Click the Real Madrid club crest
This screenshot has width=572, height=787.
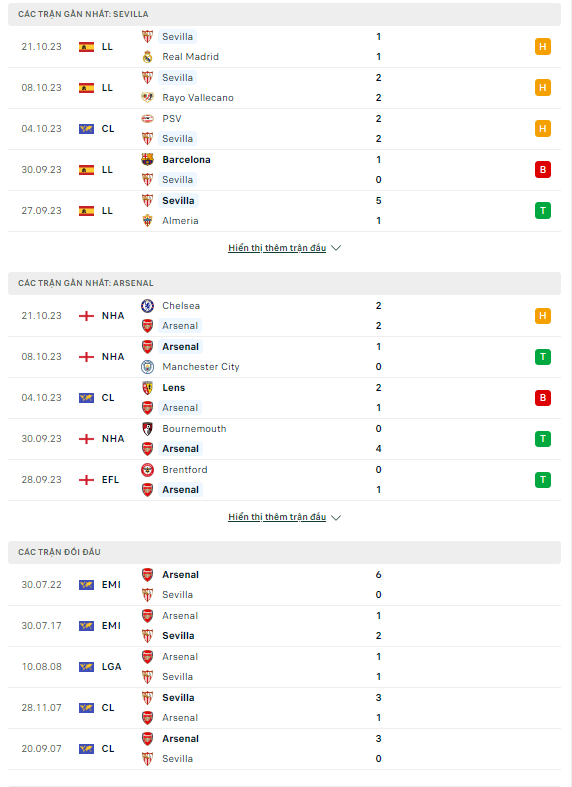pos(147,57)
